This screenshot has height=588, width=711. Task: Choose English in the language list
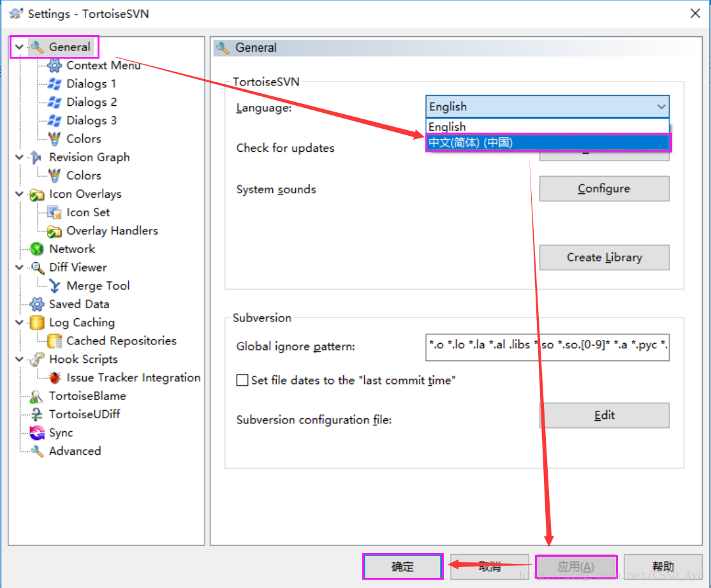(x=547, y=126)
